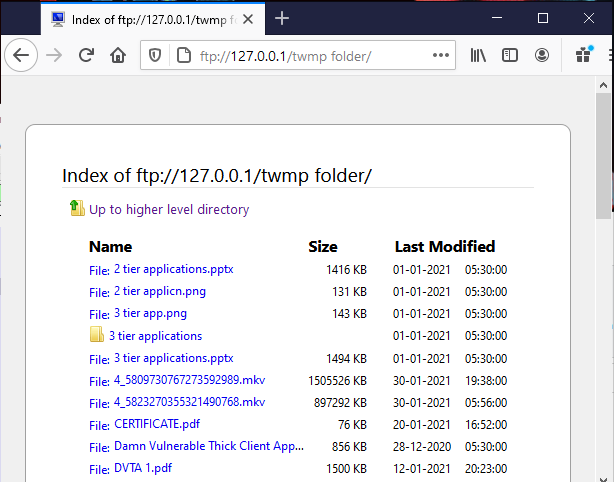Open the 3 tier applications folder
Viewport: 614px width, 482px height.
(155, 336)
